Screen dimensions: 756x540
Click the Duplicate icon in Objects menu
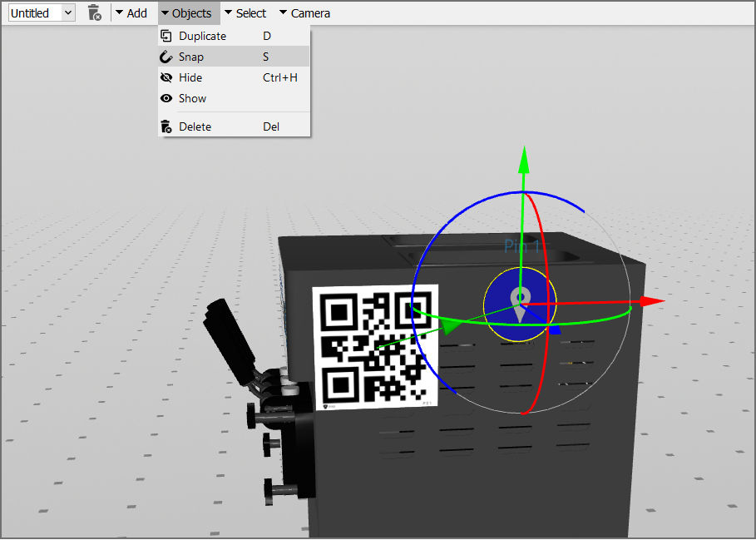pos(166,36)
